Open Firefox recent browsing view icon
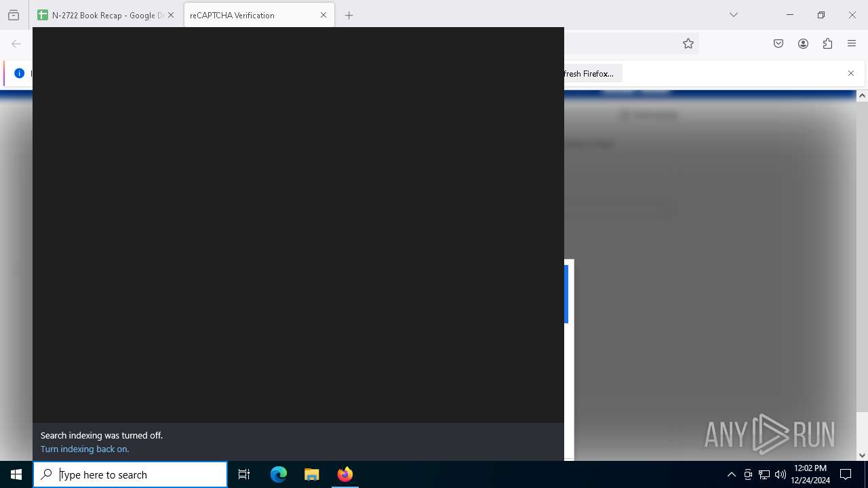The width and height of the screenshot is (868, 488). pyautogui.click(x=14, y=15)
